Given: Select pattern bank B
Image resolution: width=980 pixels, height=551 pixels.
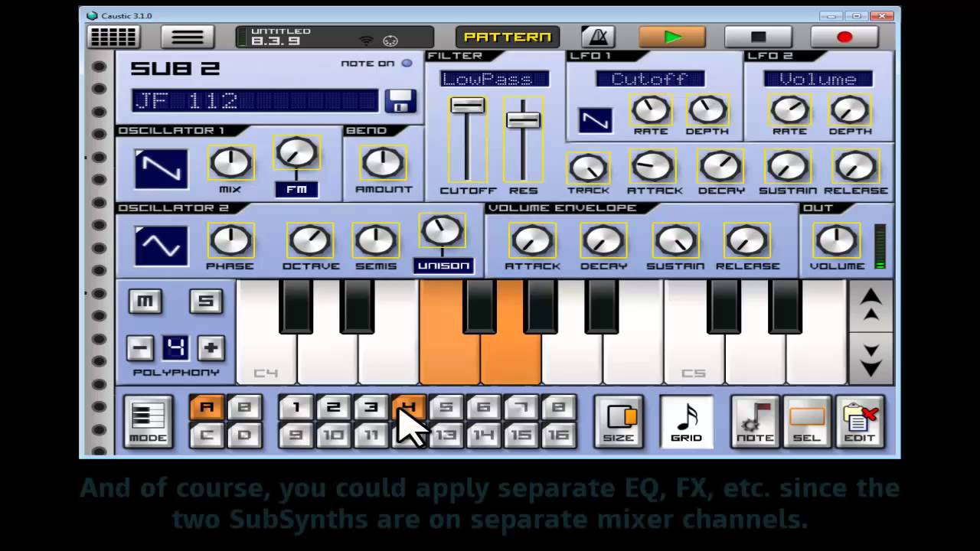Looking at the screenshot, I should (243, 407).
